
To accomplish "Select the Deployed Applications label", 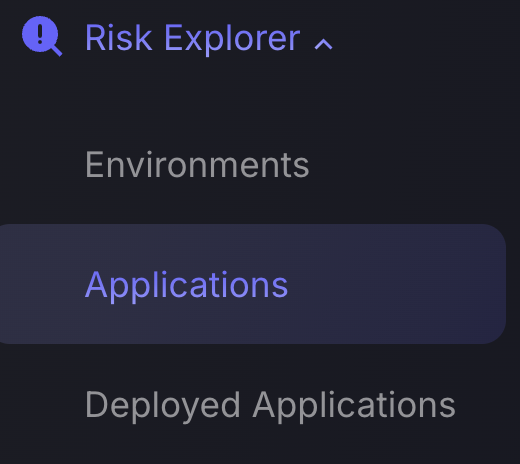I will click(270, 405).
